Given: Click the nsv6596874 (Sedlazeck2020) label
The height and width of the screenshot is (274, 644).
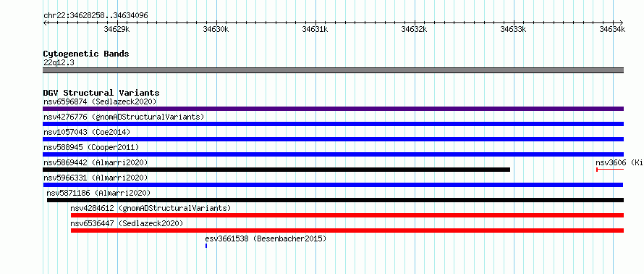Looking at the screenshot, I should click(x=100, y=101).
